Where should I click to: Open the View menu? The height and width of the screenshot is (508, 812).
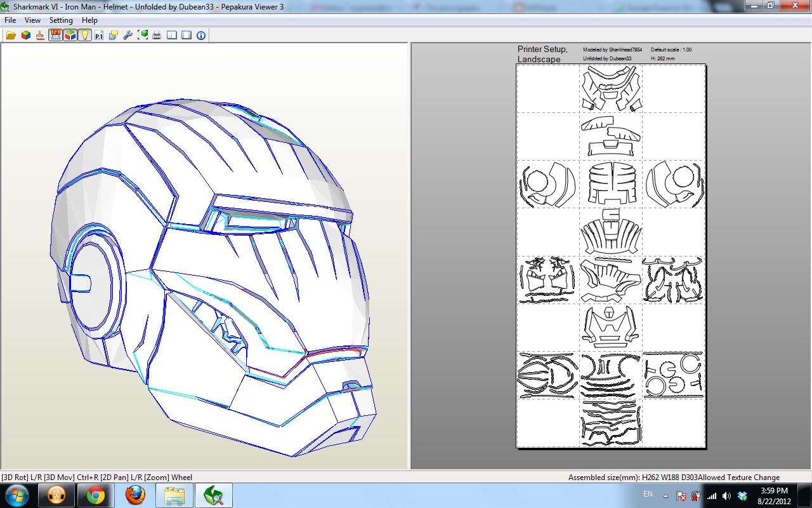point(32,20)
